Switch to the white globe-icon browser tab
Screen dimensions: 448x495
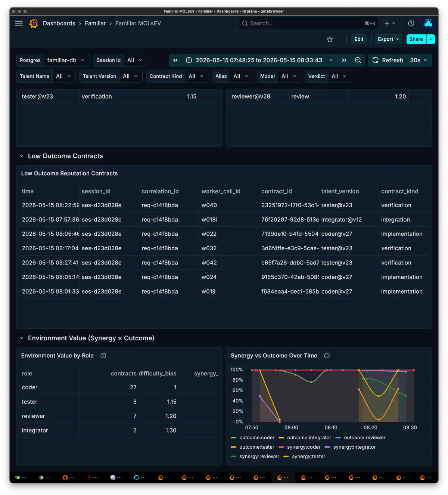tap(116, 477)
